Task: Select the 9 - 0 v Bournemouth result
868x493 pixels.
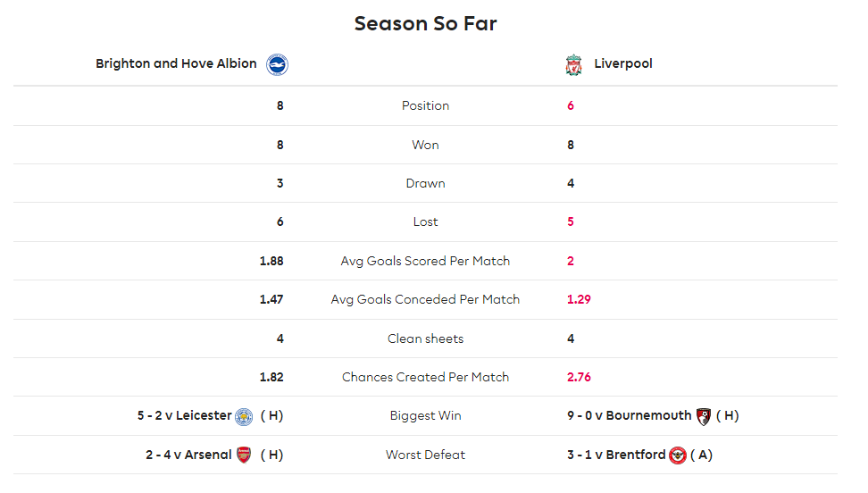Action: tap(629, 415)
